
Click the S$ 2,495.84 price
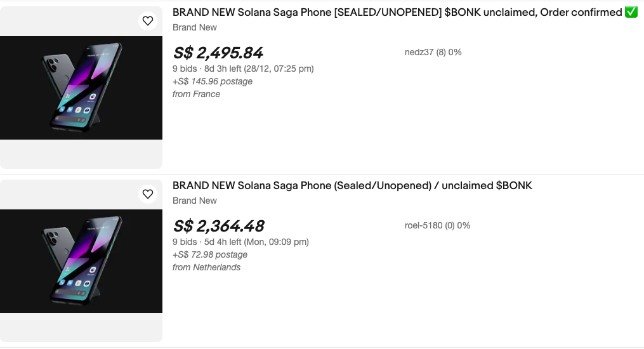pyautogui.click(x=218, y=53)
